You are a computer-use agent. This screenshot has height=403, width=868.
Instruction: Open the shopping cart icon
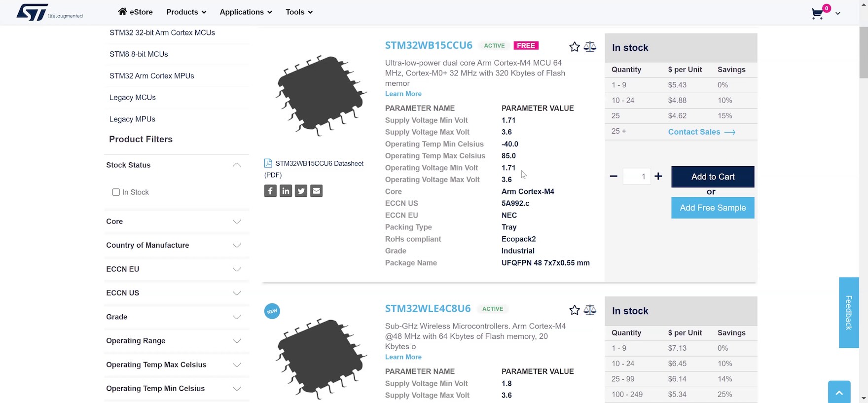click(x=817, y=13)
